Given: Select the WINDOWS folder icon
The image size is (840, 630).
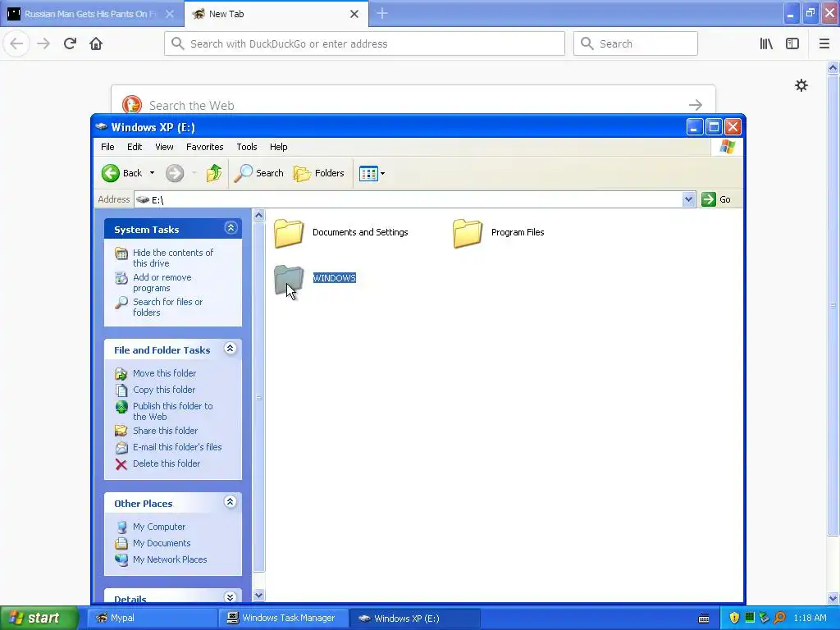Looking at the screenshot, I should (290, 279).
